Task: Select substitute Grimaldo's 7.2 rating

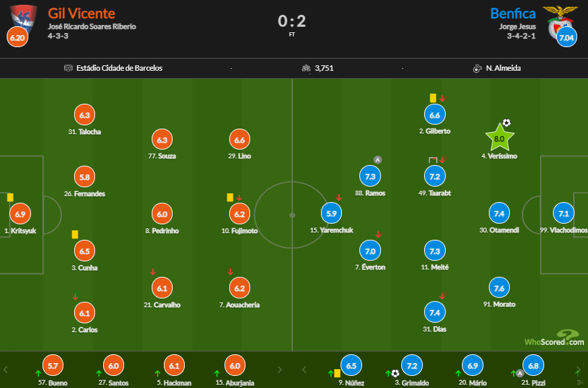Action: click(412, 365)
